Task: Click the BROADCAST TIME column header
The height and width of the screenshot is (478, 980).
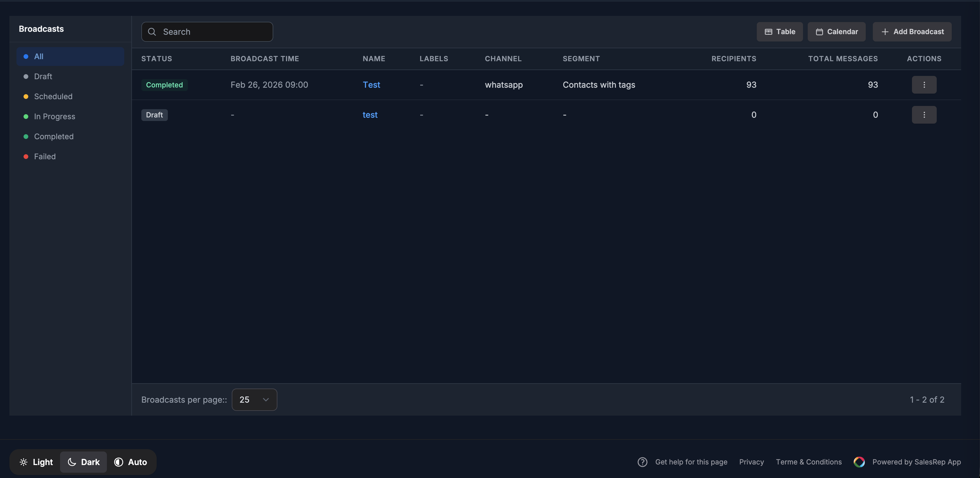Action: point(265,59)
